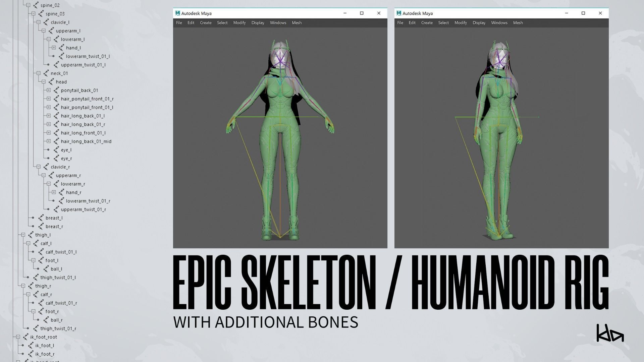Viewport: 644px width, 362px height.
Task: Expand the hand_l node
Action: [54, 48]
